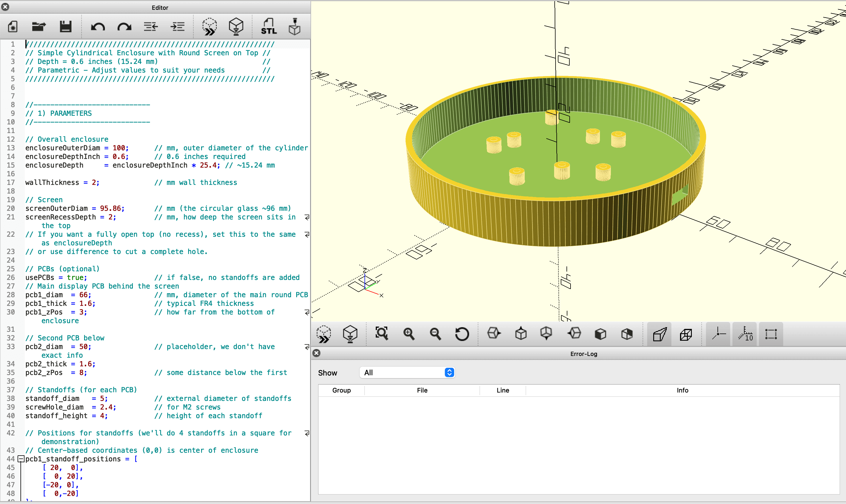Toggle the scale markers on the axes
Screen dimensions: 846x504
[745, 334]
